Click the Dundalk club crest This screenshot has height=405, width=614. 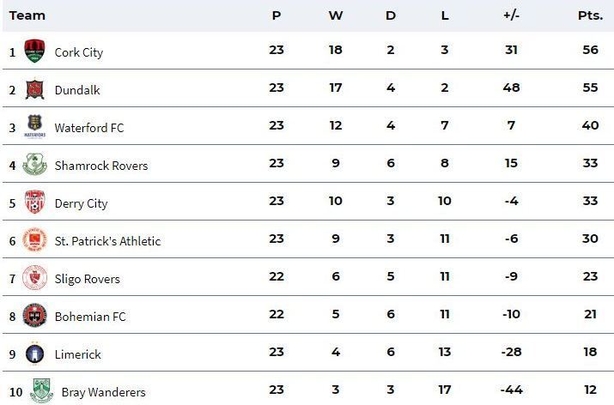tap(34, 89)
